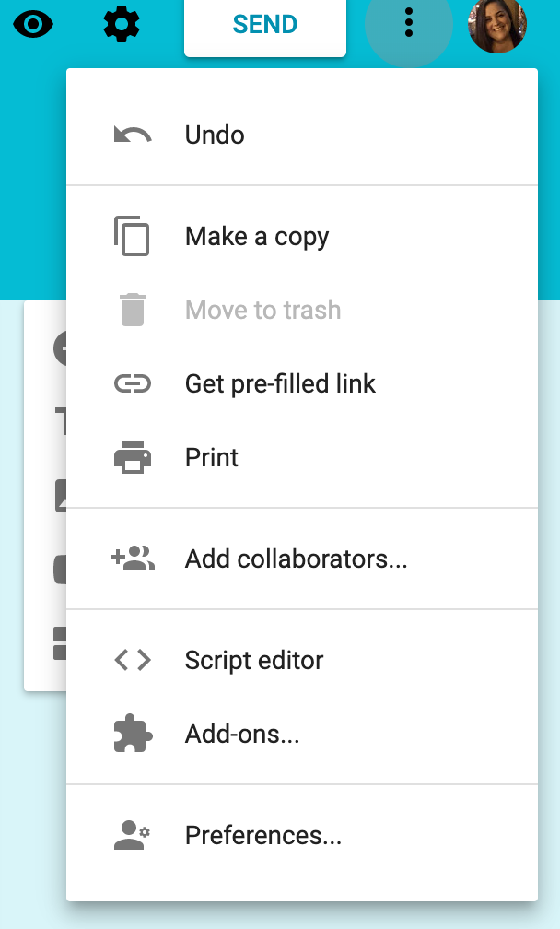Select Get pre-filled link
The image size is (560, 929).
302,384
